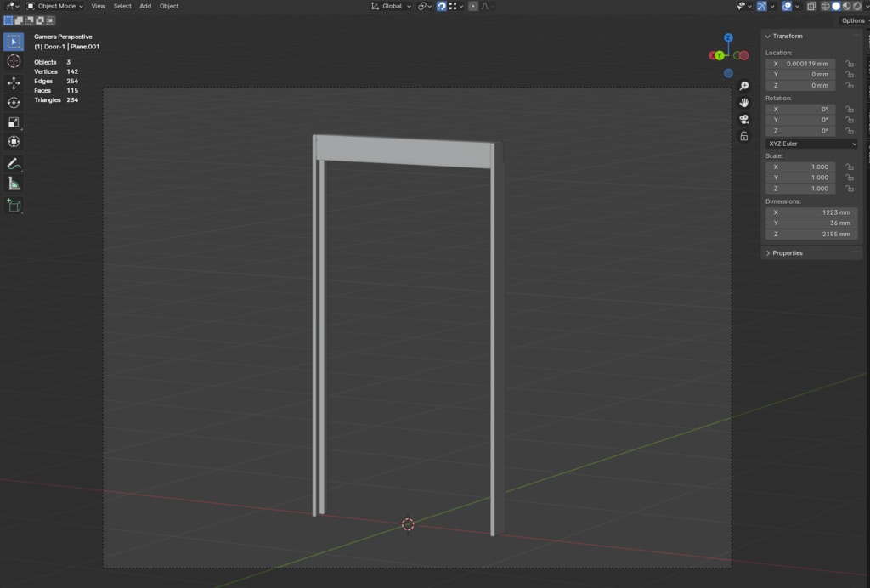Select the Add Cube tool
Image resolution: width=870 pixels, height=588 pixels.
pos(14,206)
